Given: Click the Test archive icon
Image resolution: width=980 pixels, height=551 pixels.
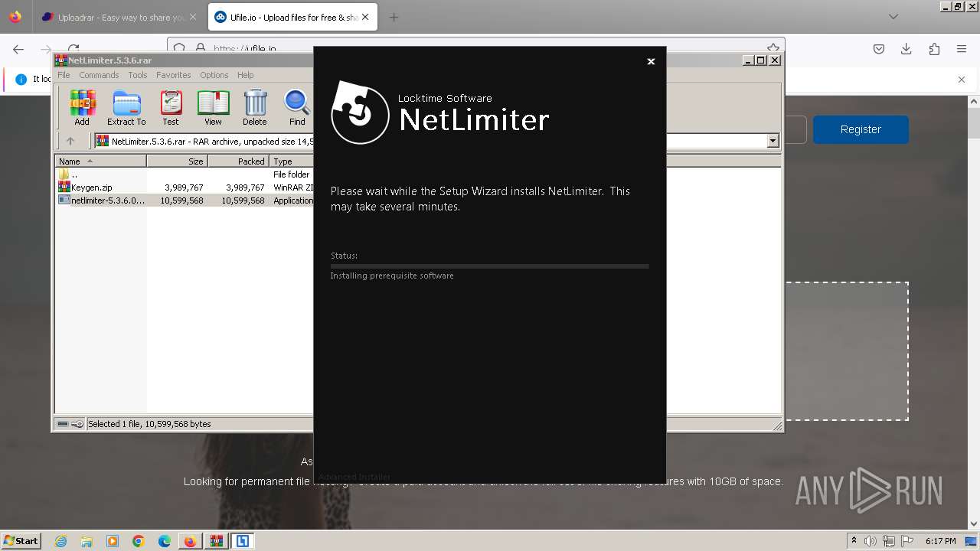Looking at the screenshot, I should click(x=171, y=107).
